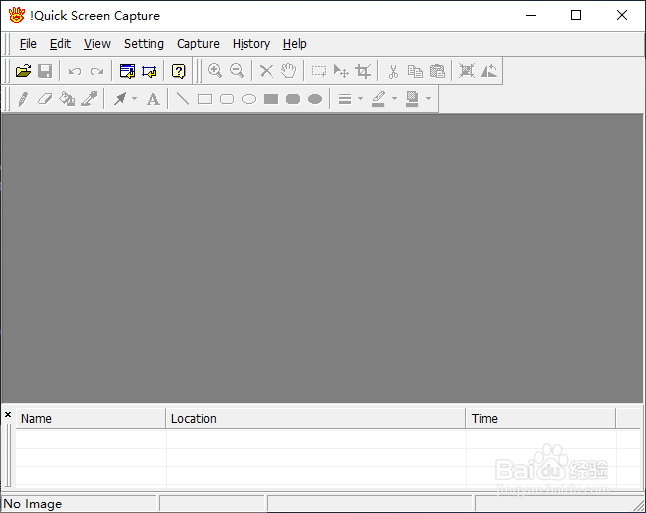Open the History menu
The image size is (646, 513).
251,44
